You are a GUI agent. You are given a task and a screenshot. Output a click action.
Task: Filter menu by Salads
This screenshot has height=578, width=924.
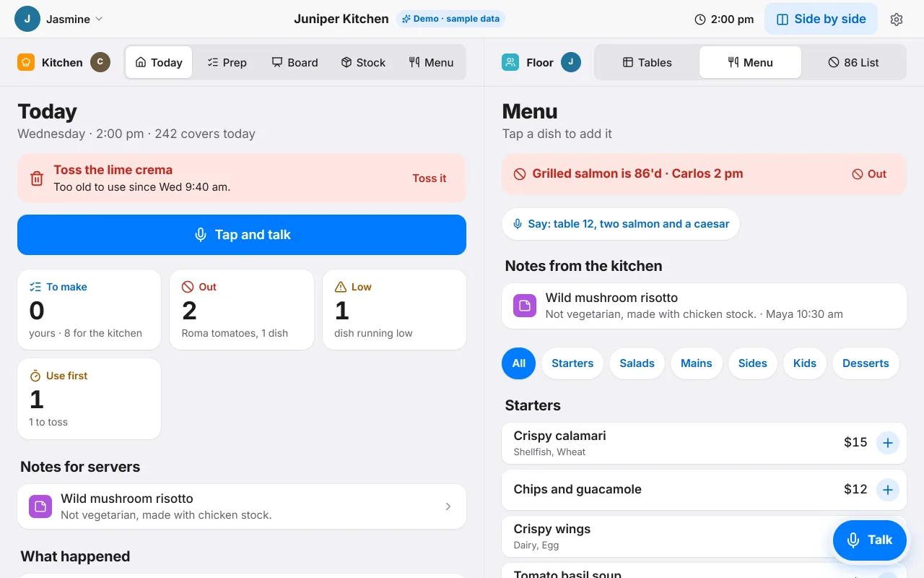[x=637, y=363]
